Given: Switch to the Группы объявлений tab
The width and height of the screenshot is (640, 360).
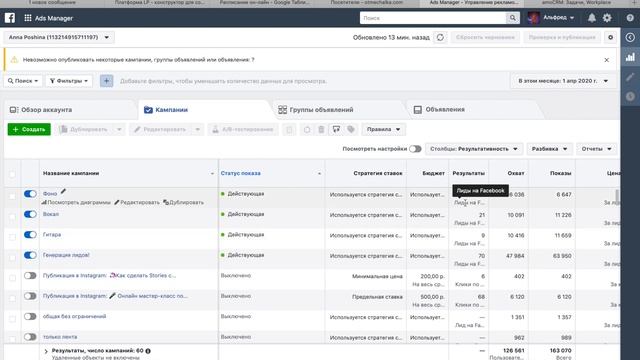Looking at the screenshot, I should (316, 110).
